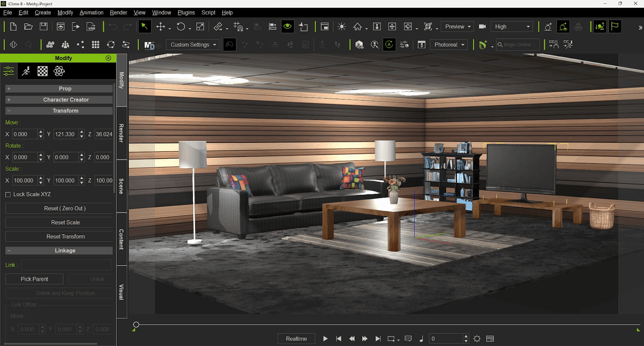Switch to the Content side tab
The height and width of the screenshot is (346, 644).
[122, 239]
